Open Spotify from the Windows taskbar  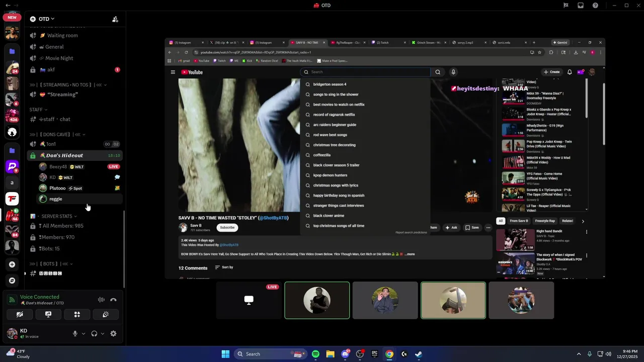point(315,354)
